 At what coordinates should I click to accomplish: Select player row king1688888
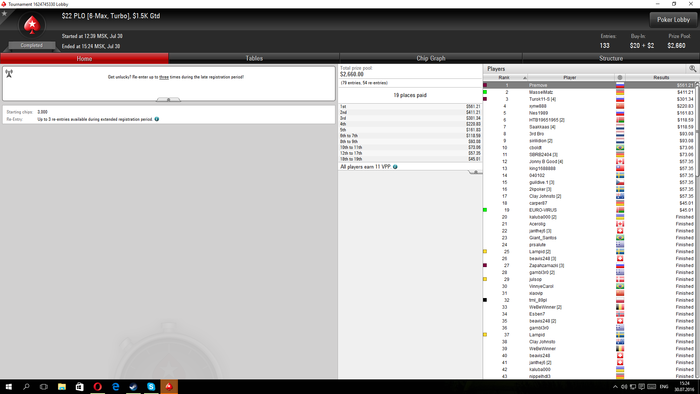(x=589, y=168)
